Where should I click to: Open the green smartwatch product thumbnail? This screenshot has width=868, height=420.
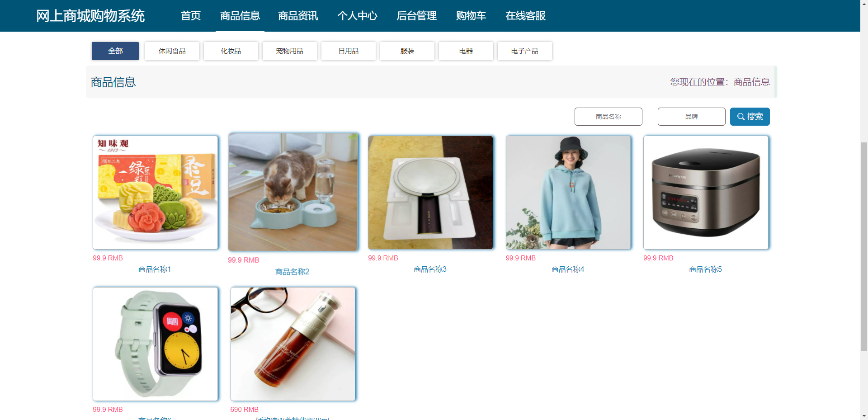[x=156, y=344]
